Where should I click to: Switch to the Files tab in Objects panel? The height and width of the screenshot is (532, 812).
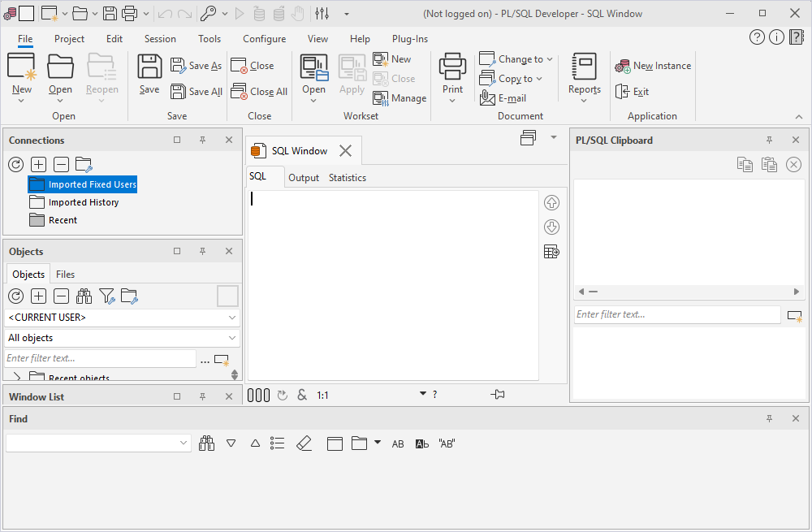tap(65, 275)
